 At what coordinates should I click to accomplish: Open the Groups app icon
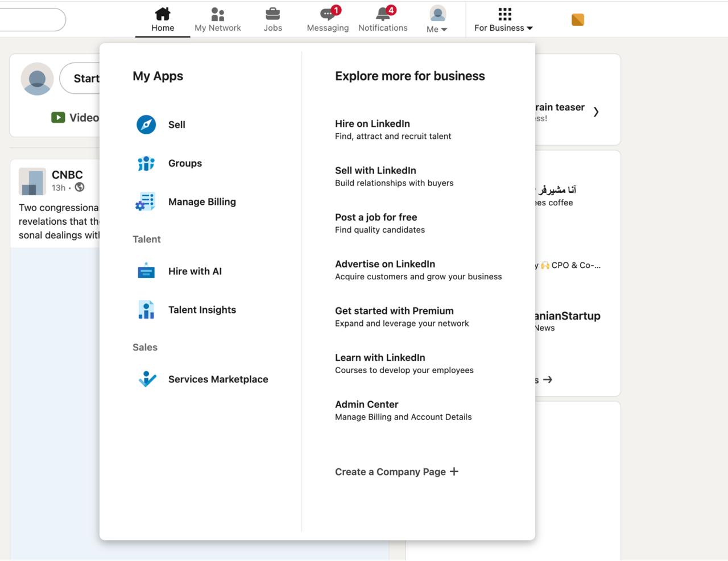click(146, 163)
